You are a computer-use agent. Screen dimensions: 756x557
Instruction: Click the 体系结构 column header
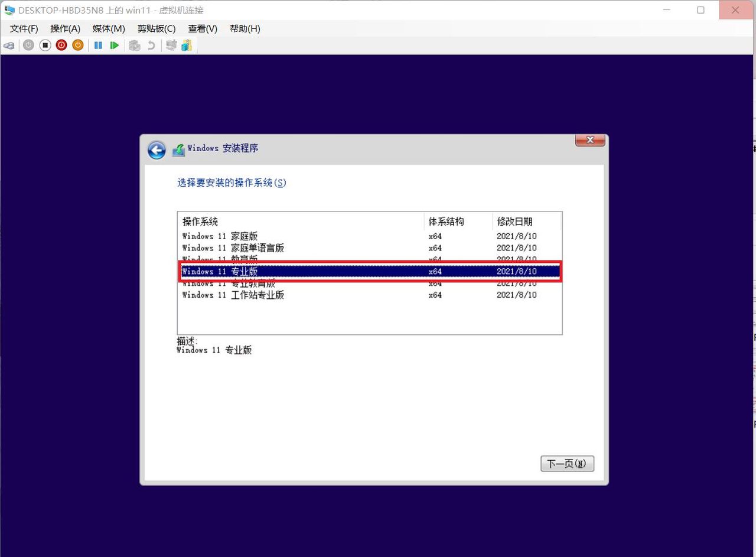pyautogui.click(x=458, y=222)
